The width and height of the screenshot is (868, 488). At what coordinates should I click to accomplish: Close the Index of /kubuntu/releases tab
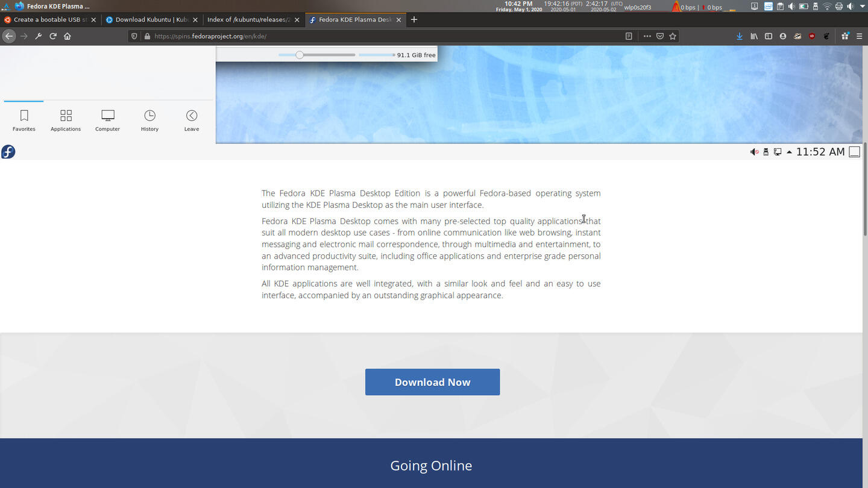click(297, 20)
